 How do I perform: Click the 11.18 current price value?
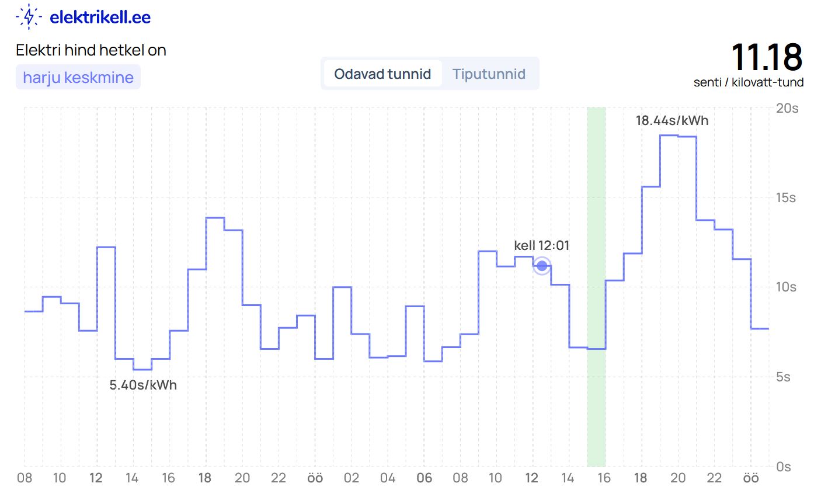click(766, 57)
